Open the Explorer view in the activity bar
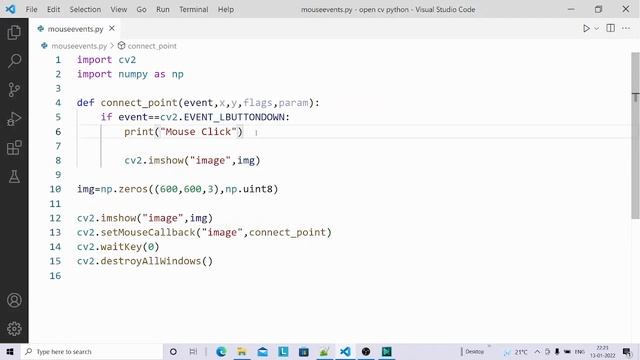640x360 pixels. click(14, 32)
